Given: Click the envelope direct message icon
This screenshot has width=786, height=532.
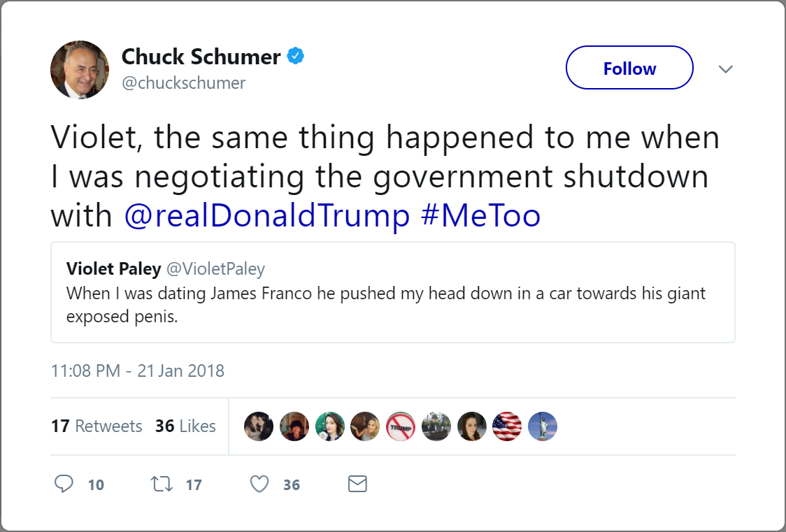Looking at the screenshot, I should click(x=357, y=484).
